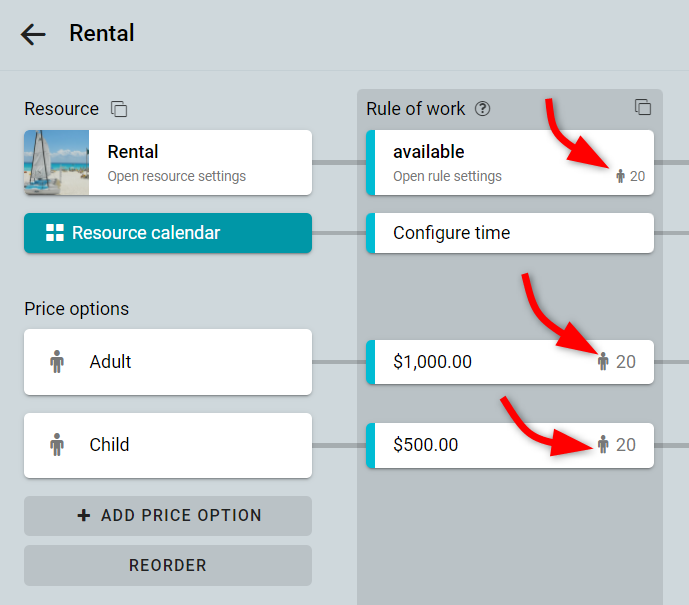Open the $1,000.00 Adult price cell
This screenshot has height=605, width=689.
point(510,362)
